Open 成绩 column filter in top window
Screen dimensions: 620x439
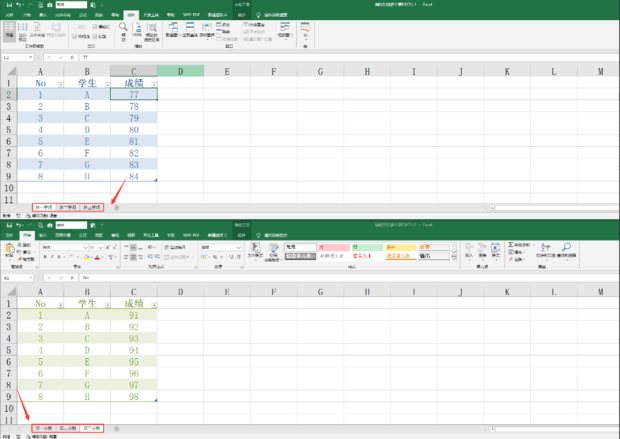(154, 85)
